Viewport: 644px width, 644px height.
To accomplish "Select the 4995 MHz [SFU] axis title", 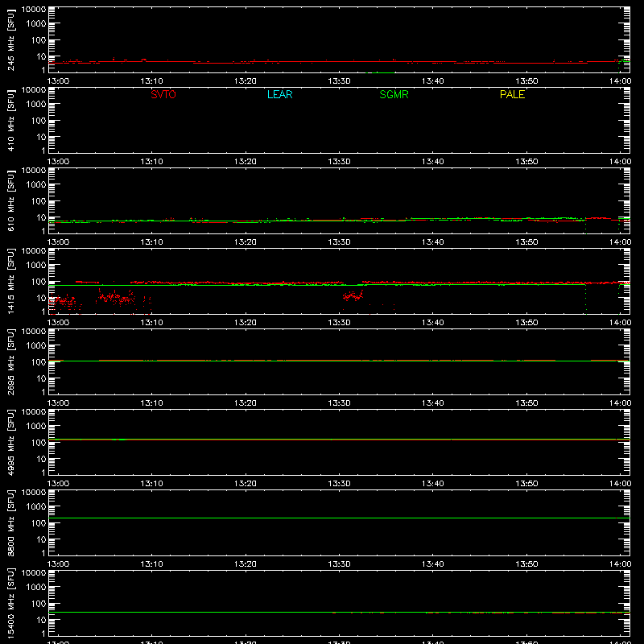I will tap(10, 442).
